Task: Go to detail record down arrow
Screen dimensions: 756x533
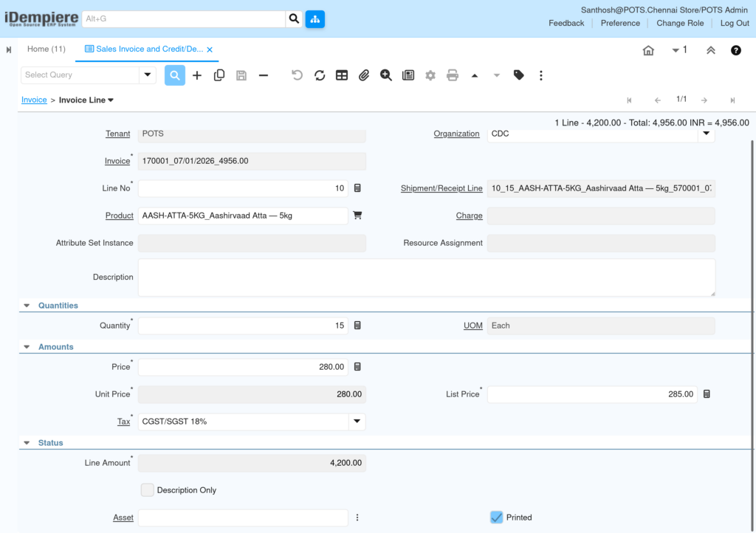Action: coord(497,75)
